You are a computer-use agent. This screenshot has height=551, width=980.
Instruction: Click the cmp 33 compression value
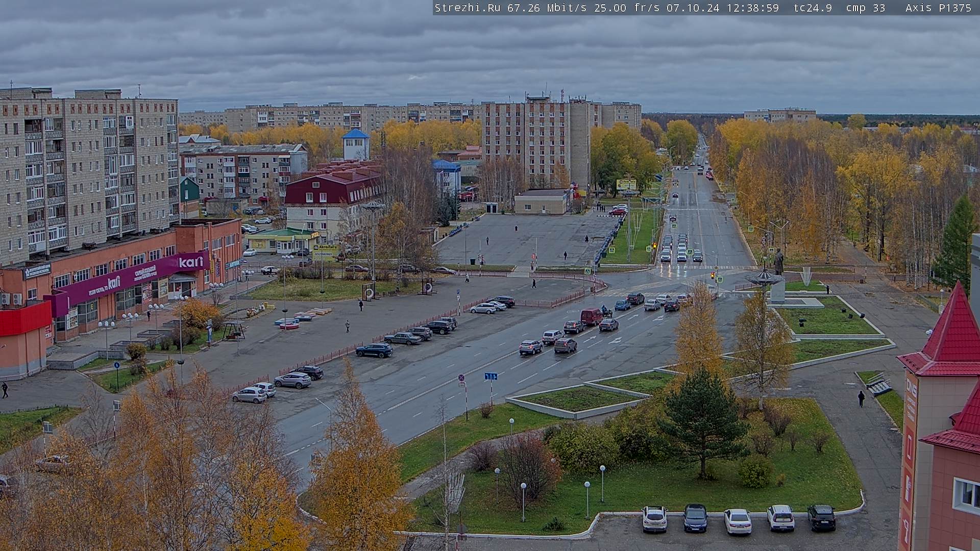(865, 8)
